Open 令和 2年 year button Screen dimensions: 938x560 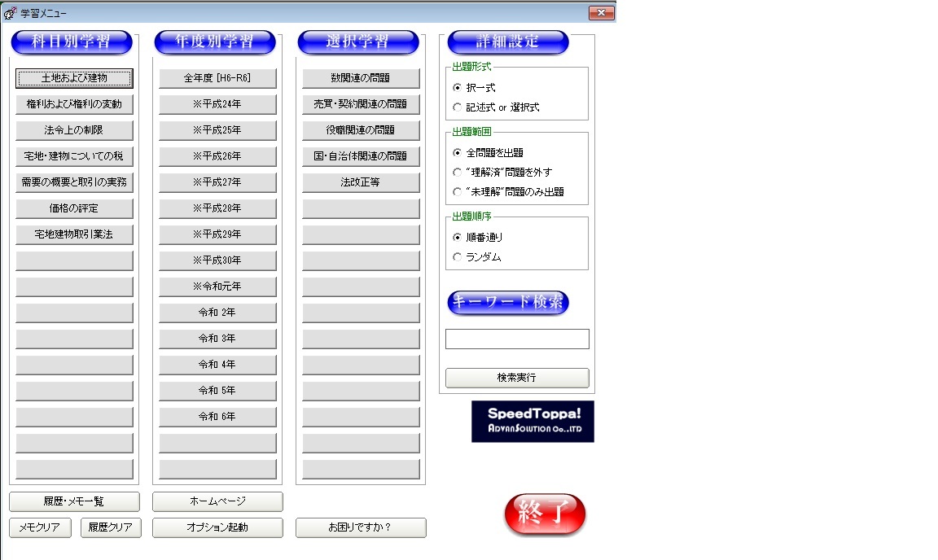217,313
